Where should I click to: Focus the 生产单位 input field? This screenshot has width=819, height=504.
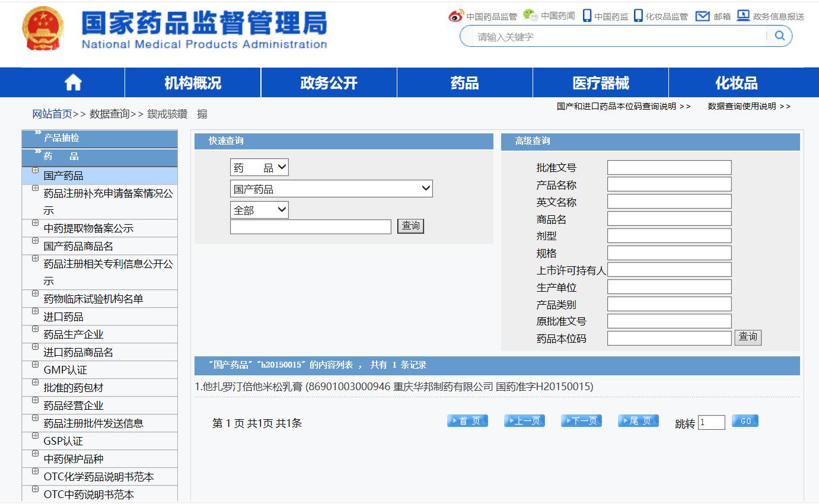[x=670, y=287]
